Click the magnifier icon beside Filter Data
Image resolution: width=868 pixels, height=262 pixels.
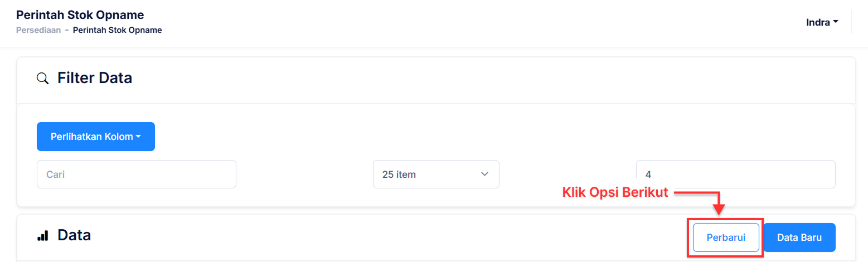[x=42, y=78]
